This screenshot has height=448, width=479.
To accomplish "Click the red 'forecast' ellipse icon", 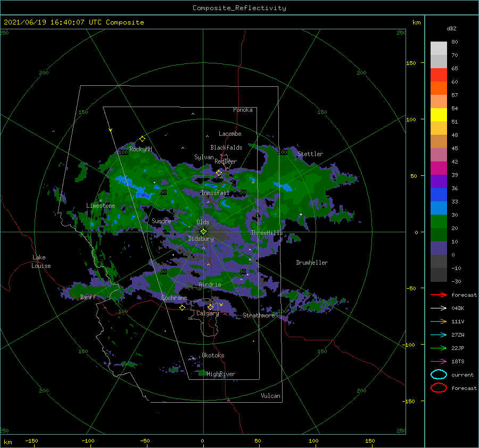I will (439, 388).
